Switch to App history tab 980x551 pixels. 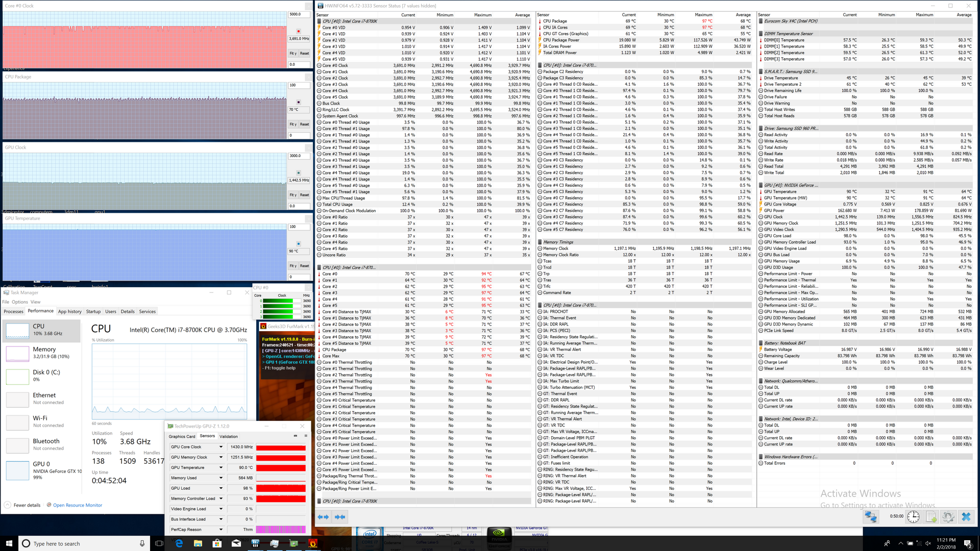[x=69, y=311]
